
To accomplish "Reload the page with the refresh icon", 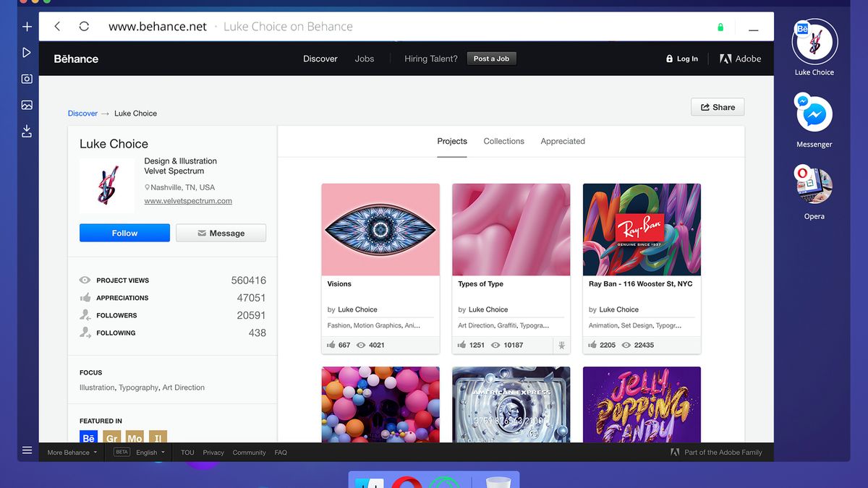I will [x=84, y=27].
